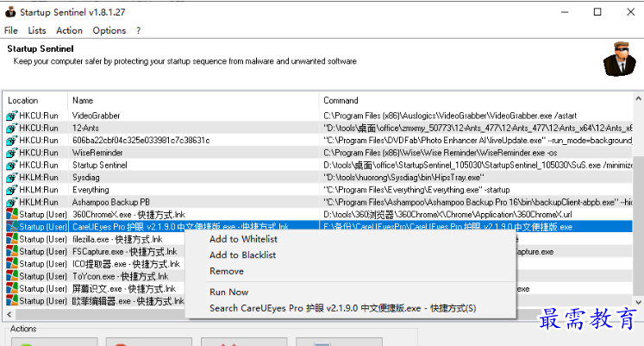Click the 360ChromeX.url command cell
The image size is (644, 346).
click(447, 215)
